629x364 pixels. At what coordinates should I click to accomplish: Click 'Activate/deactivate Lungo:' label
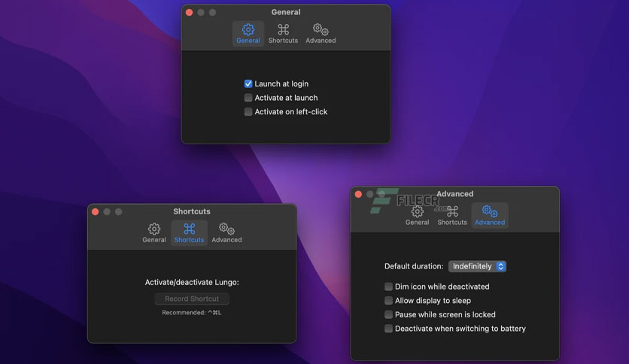point(192,282)
